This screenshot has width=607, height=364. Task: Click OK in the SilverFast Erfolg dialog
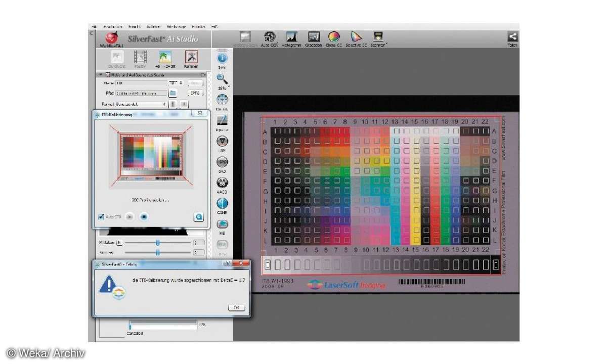[236, 307]
